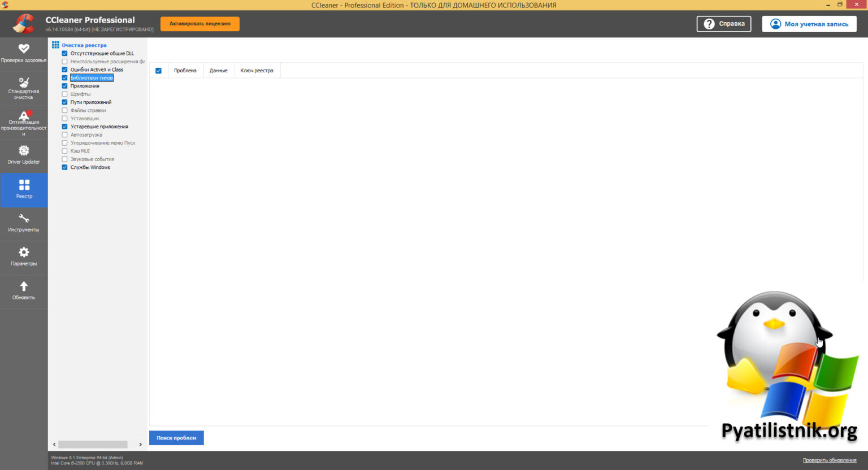Open the Проверка здоровья health check section
The width and height of the screenshot is (868, 470).
[x=24, y=54]
